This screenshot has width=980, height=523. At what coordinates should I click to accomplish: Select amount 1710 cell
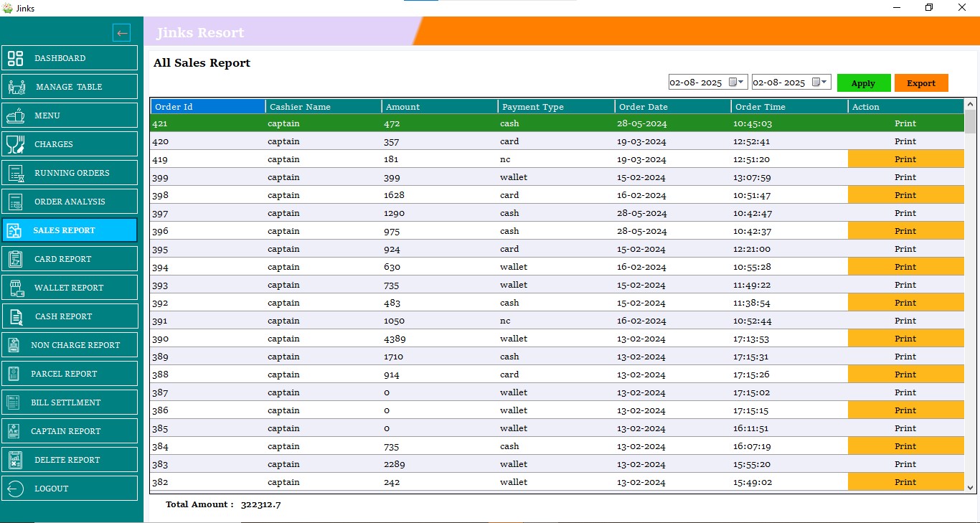[440, 357]
